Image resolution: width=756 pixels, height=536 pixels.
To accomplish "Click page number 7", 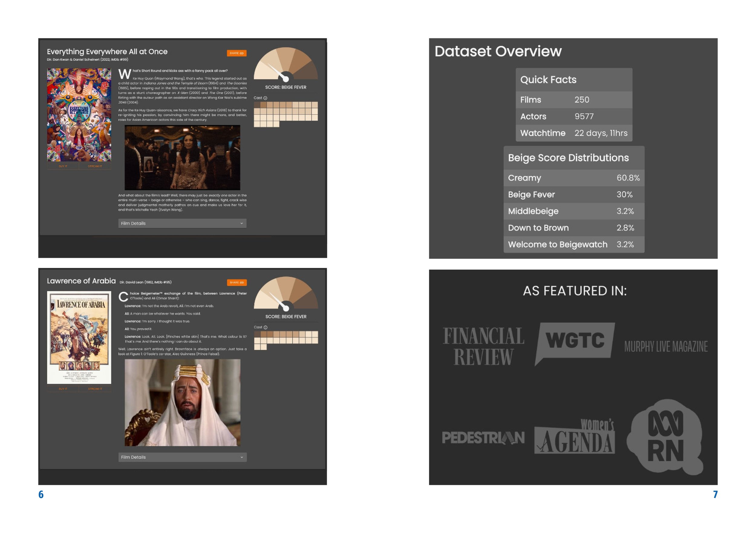I will [x=715, y=494].
